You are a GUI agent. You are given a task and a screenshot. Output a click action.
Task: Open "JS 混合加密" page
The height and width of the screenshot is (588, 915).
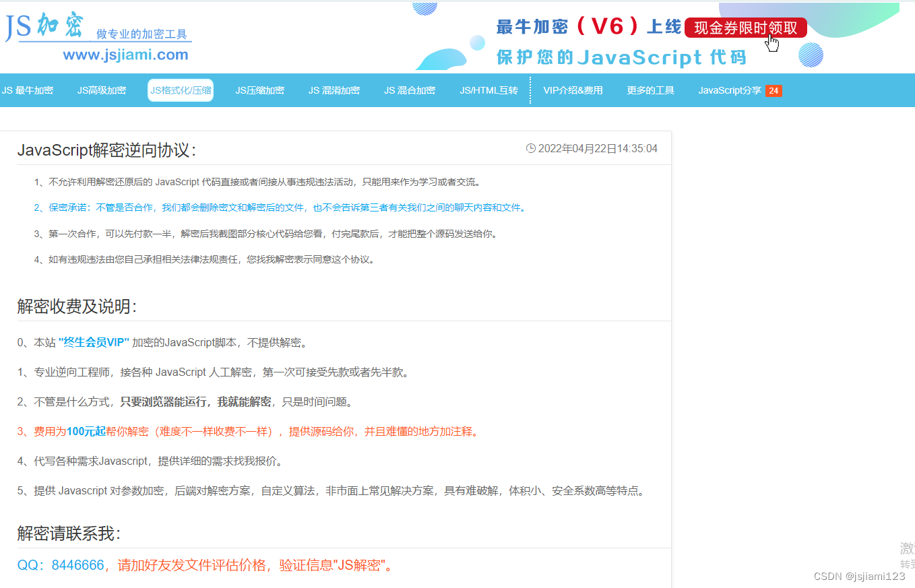click(410, 90)
